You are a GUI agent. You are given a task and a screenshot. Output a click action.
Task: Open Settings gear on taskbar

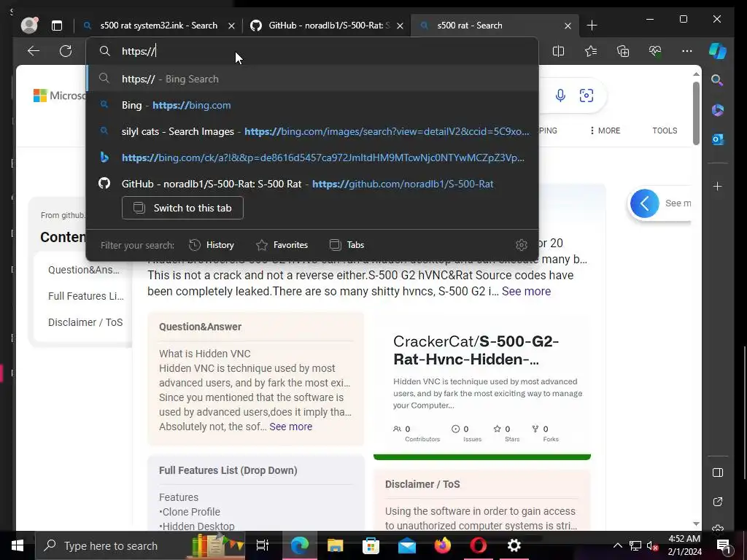point(514,545)
